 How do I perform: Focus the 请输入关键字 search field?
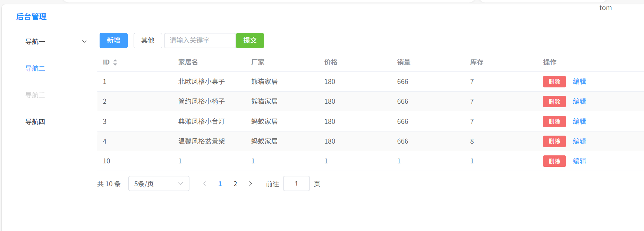pyautogui.click(x=200, y=41)
